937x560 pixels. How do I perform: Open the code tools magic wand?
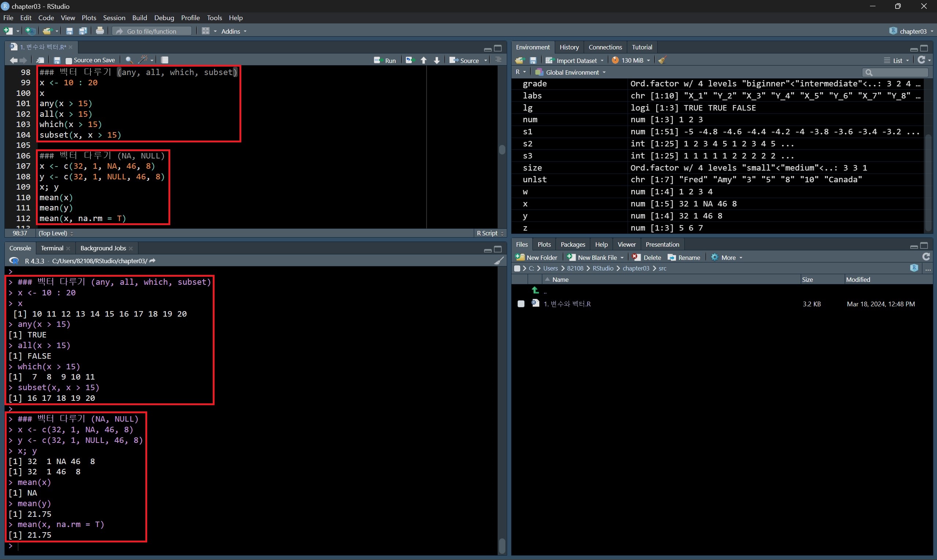click(x=144, y=60)
